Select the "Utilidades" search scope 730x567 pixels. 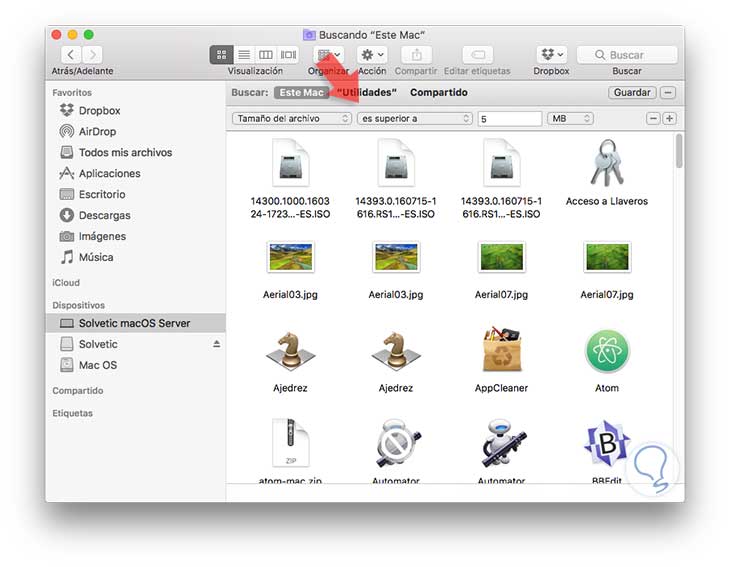click(367, 93)
